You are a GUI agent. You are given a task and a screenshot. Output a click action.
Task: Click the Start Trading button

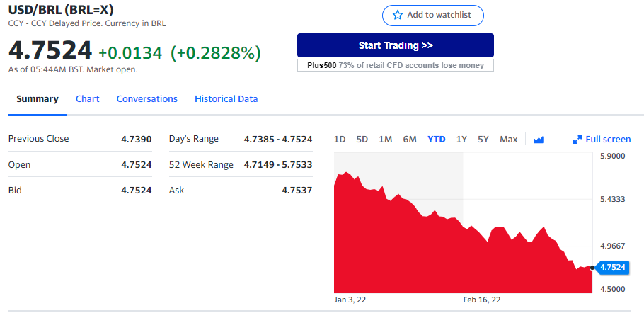(396, 45)
